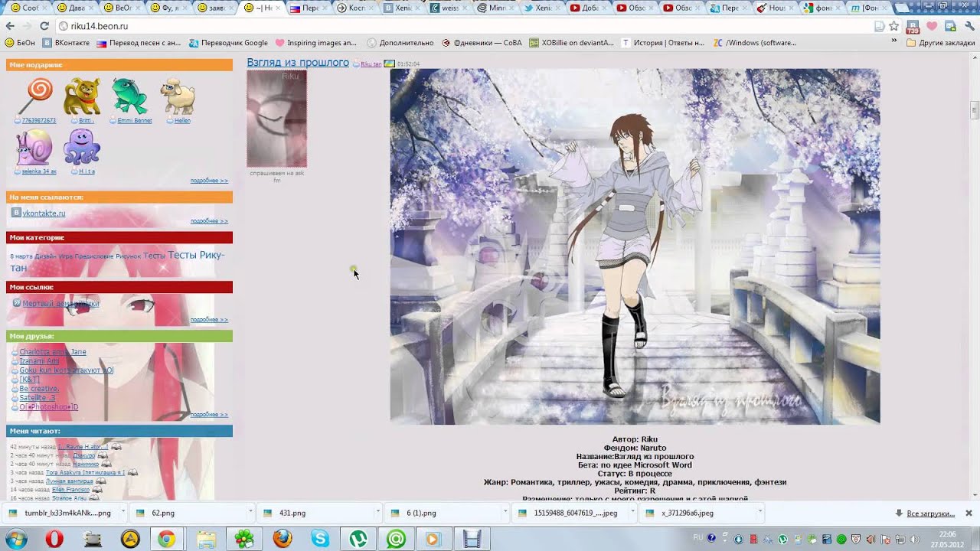Open ICQ flower icon in taskbar
The image size is (980, 551).
pos(244,539)
